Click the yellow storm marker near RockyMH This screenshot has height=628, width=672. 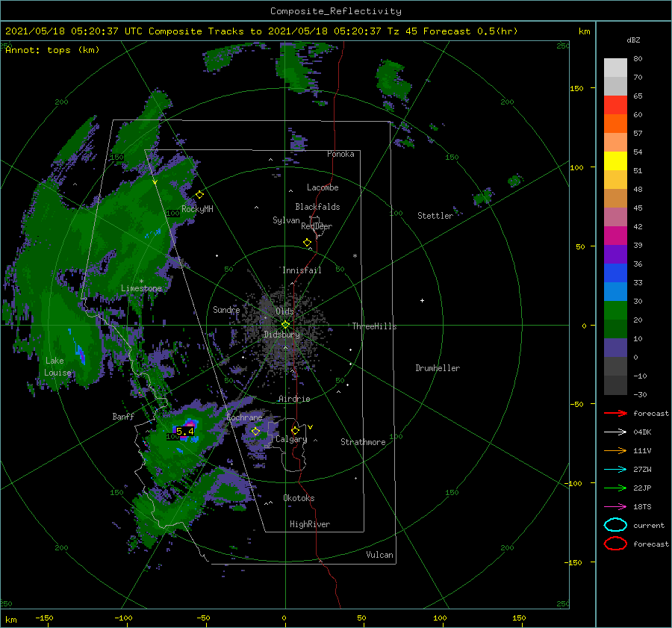click(199, 195)
